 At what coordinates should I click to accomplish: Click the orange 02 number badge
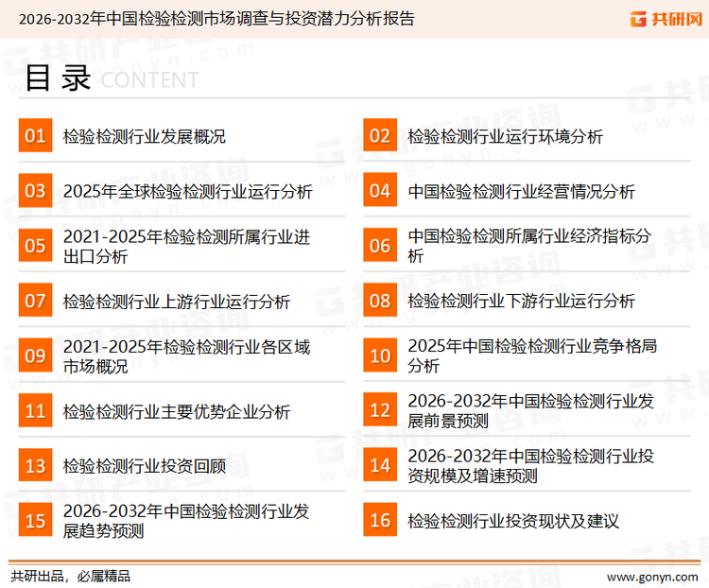380,137
